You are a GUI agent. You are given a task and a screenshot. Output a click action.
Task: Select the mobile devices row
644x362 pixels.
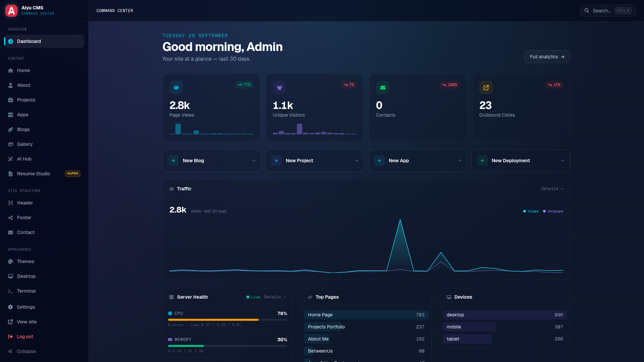[x=505, y=327]
